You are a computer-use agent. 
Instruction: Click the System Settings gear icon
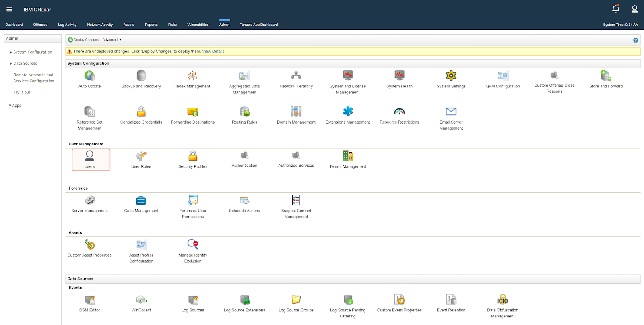(x=451, y=76)
